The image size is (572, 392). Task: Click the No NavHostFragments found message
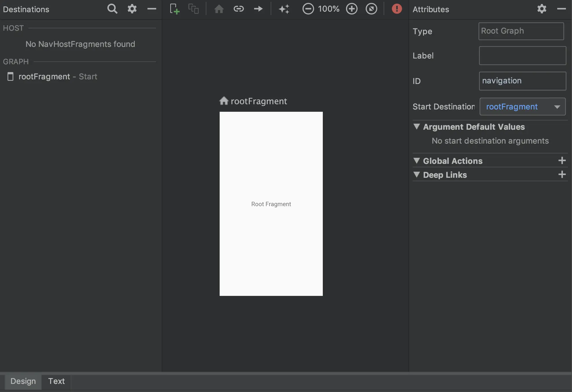(x=80, y=44)
